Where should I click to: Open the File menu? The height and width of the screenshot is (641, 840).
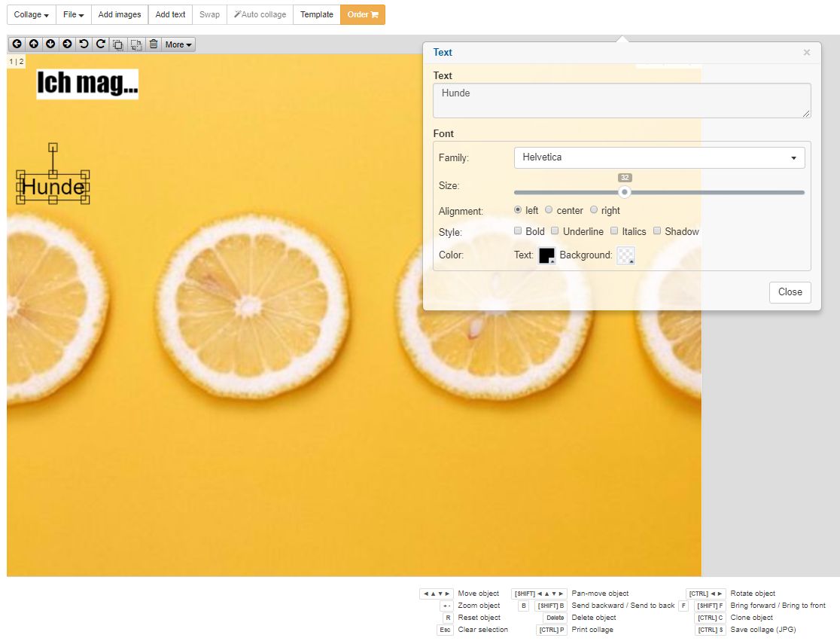(x=73, y=14)
